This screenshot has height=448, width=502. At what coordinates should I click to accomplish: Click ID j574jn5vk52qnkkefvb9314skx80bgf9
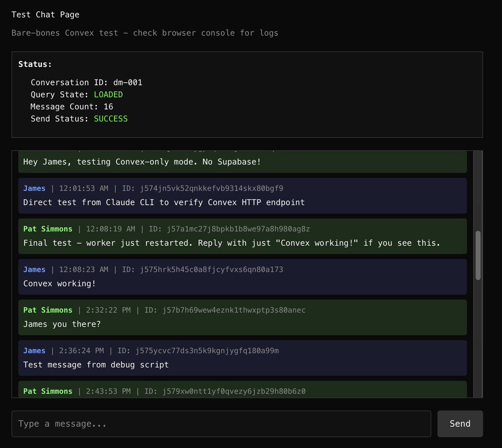point(212,188)
